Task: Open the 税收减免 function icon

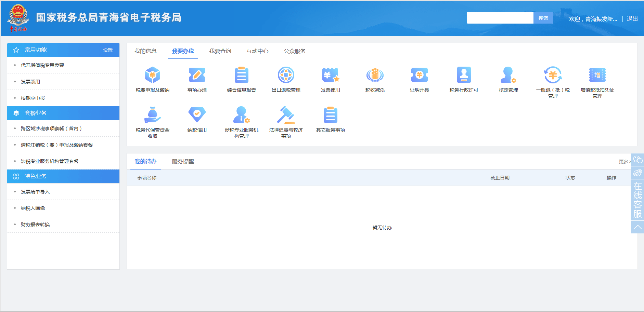Action: point(375,79)
